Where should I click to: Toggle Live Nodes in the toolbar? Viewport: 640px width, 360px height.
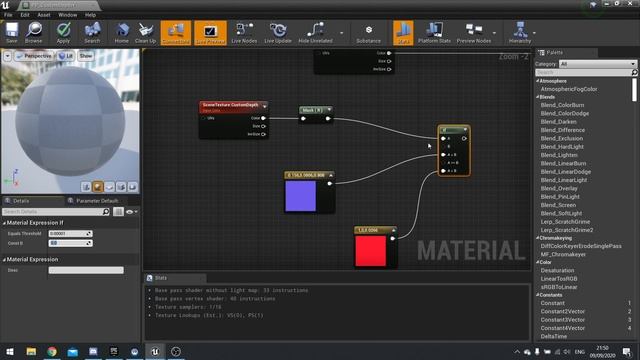click(244, 33)
